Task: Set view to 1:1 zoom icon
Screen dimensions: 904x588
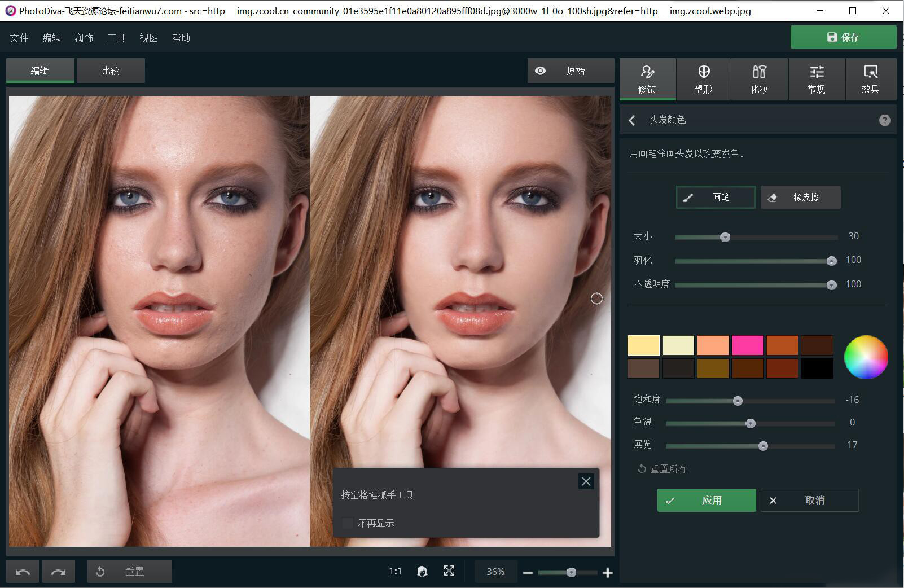Action: (395, 571)
